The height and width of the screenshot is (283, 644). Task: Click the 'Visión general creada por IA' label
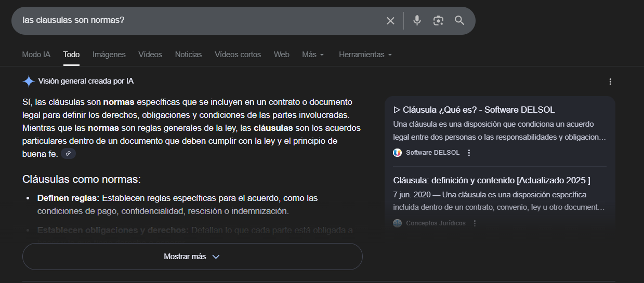click(86, 82)
